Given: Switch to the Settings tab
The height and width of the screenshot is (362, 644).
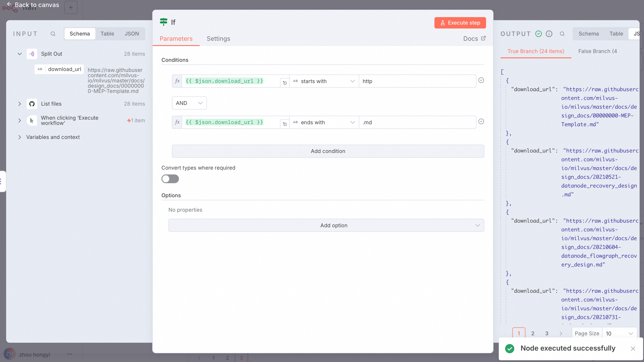Looking at the screenshot, I should click(218, 39).
